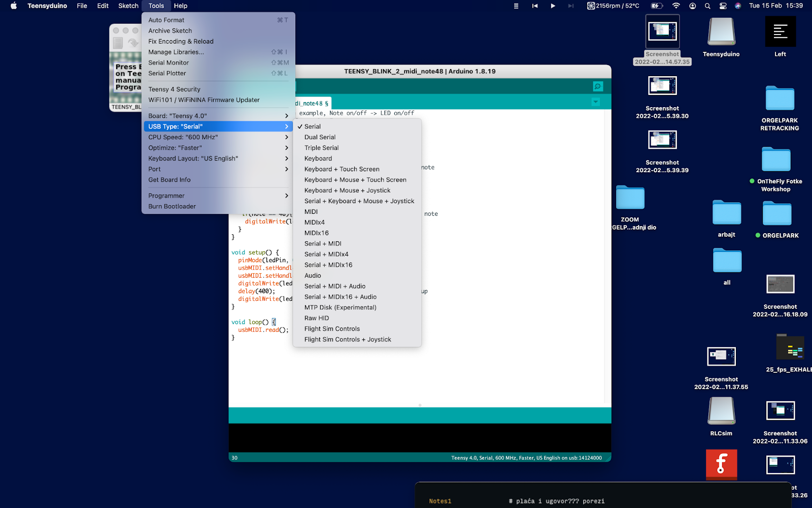Enable Raw HID USB Type
812x508 pixels.
[x=316, y=317]
